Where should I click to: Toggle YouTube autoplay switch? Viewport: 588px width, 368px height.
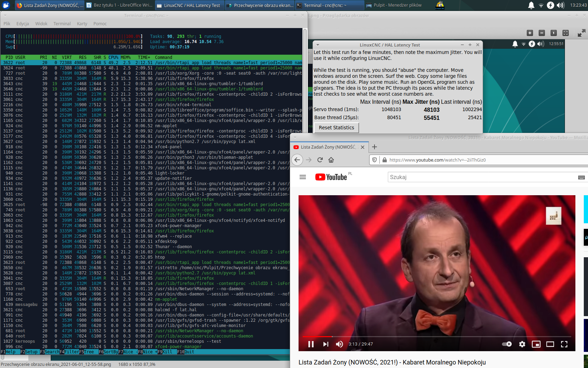[x=507, y=344]
